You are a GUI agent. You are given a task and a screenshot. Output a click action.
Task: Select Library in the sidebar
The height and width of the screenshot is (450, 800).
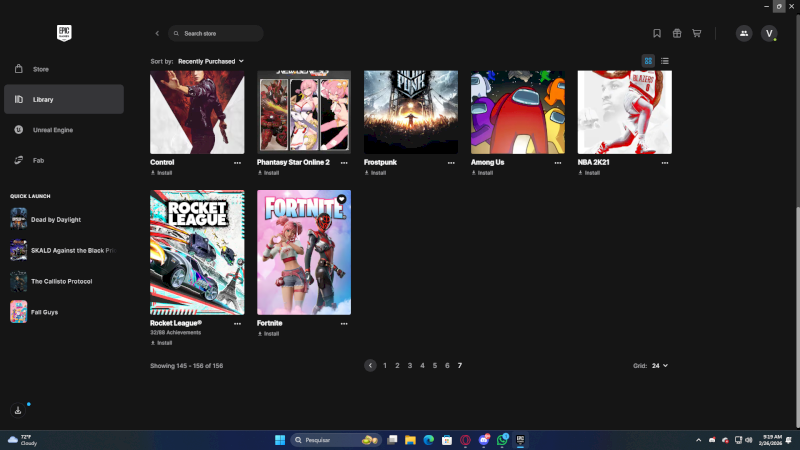pos(64,99)
